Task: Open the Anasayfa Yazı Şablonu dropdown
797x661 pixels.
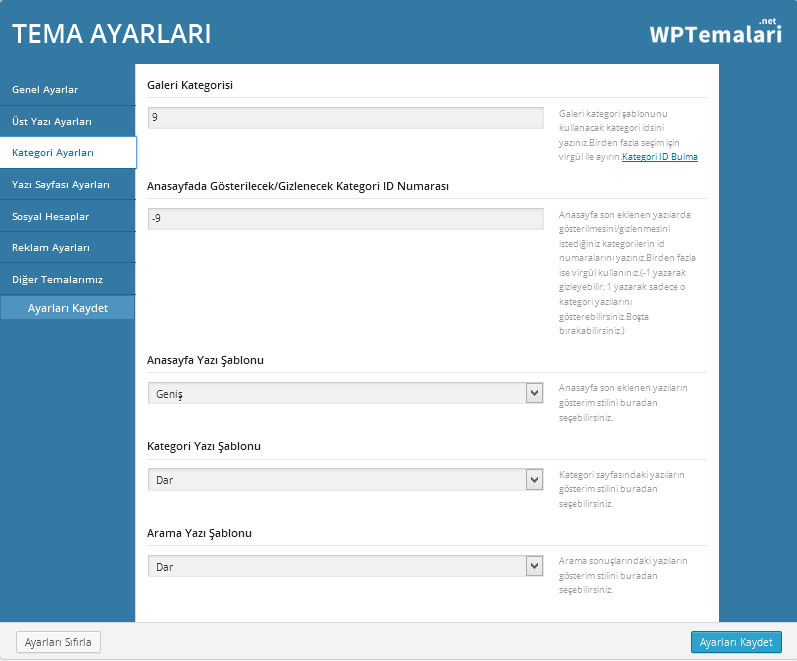Action: pyautogui.click(x=346, y=393)
